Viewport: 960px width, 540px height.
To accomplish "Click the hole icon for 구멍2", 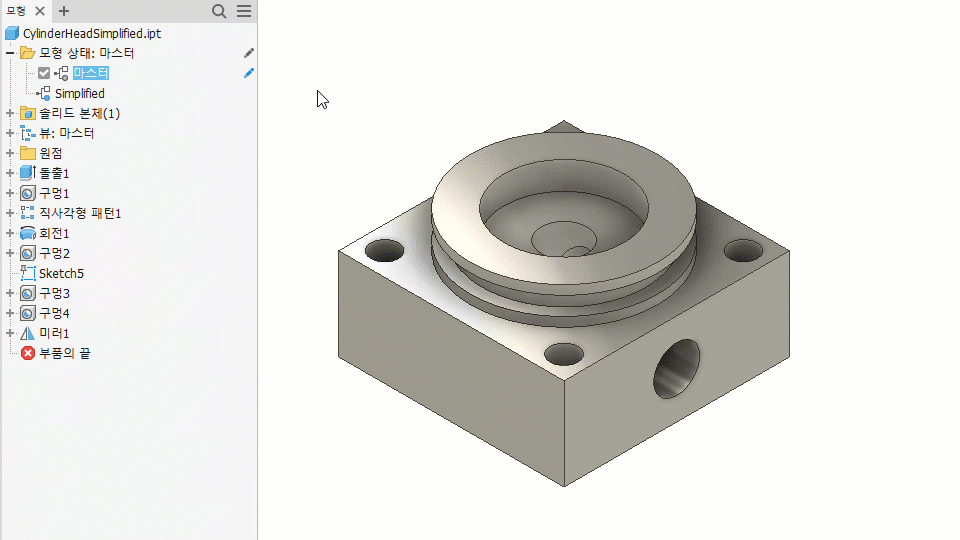I will point(28,253).
